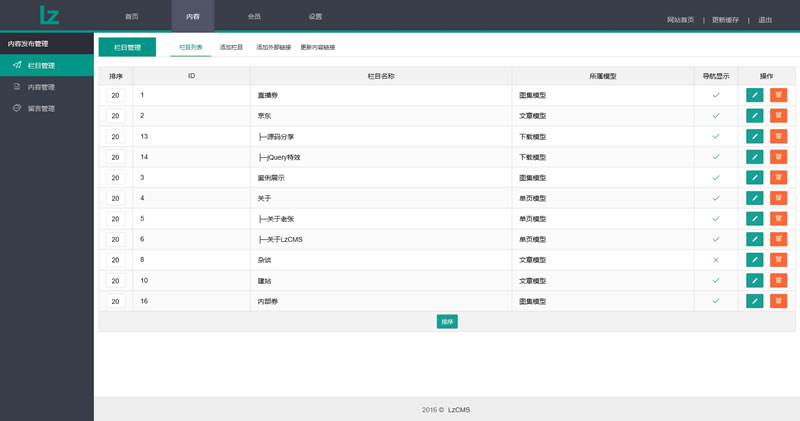
Task: Click the sort order field for 京东
Action: click(115, 116)
